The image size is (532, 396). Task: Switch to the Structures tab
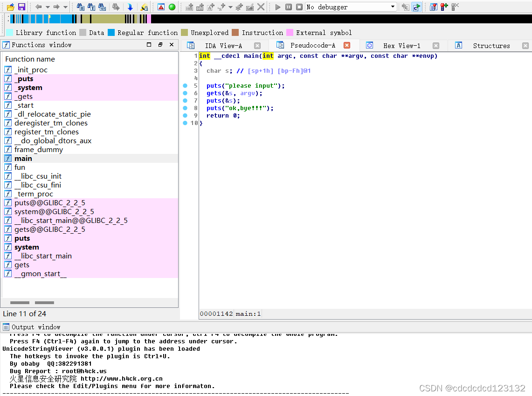[491, 45]
